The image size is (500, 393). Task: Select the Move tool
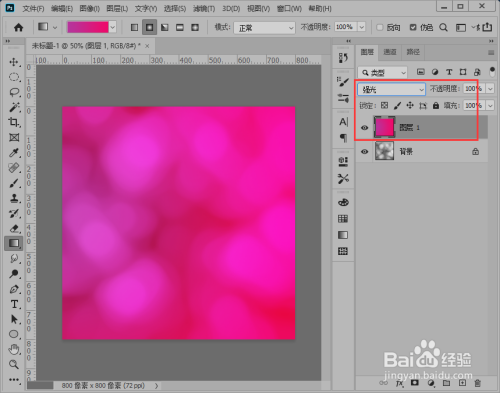point(14,62)
